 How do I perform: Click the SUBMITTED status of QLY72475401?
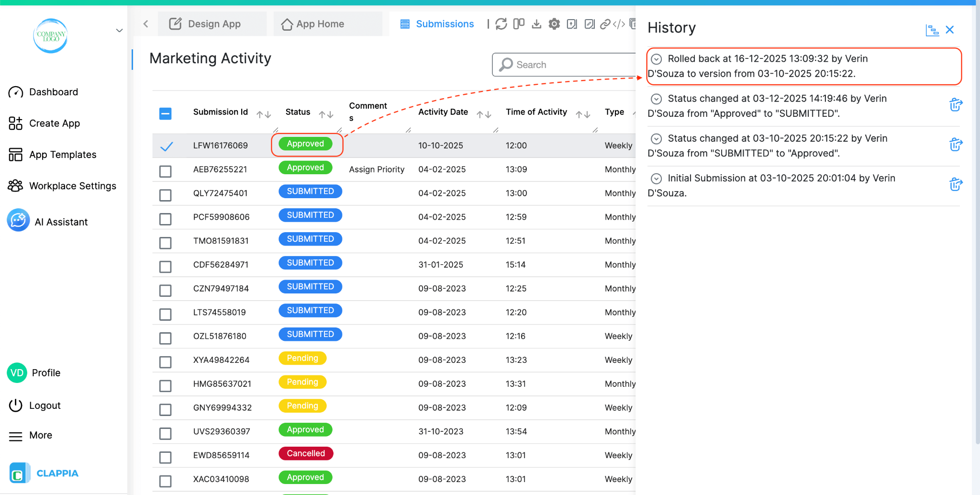tap(310, 191)
